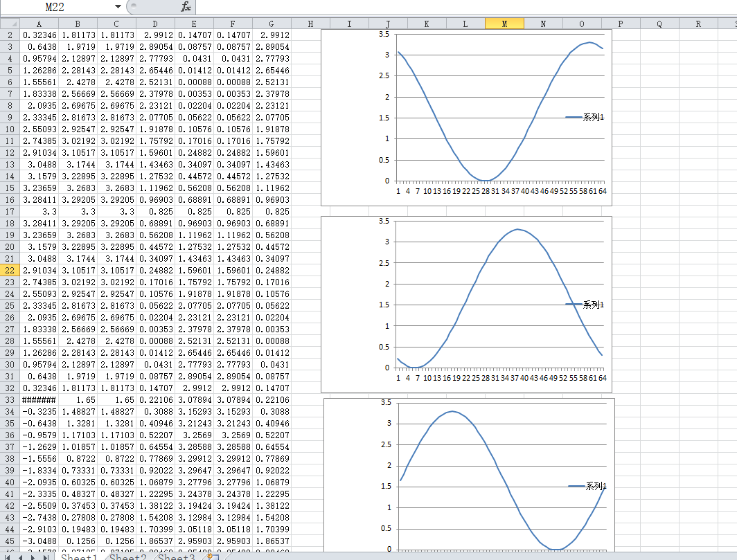The height and width of the screenshot is (560, 737).
Task: Switch to the Sheet1 tab
Action: [78, 557]
